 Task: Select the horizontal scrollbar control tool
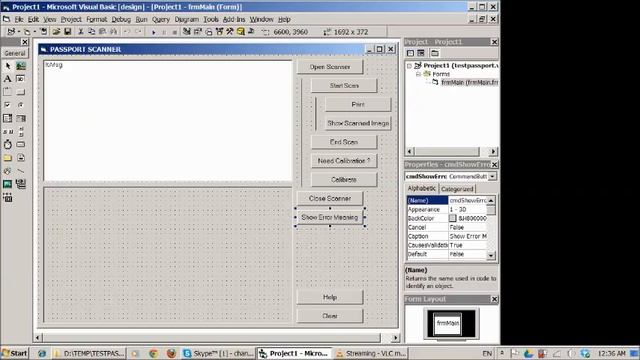click(x=8, y=131)
